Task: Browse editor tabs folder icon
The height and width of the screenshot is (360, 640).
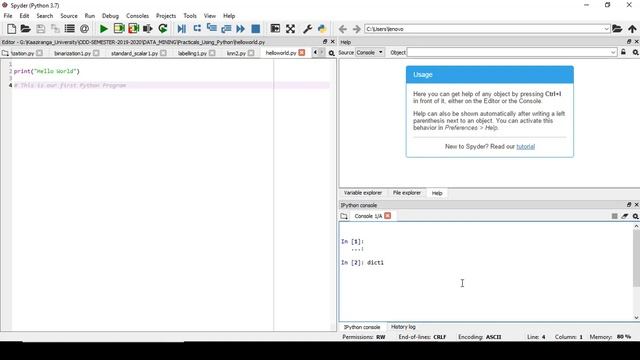Action: click(x=5, y=53)
